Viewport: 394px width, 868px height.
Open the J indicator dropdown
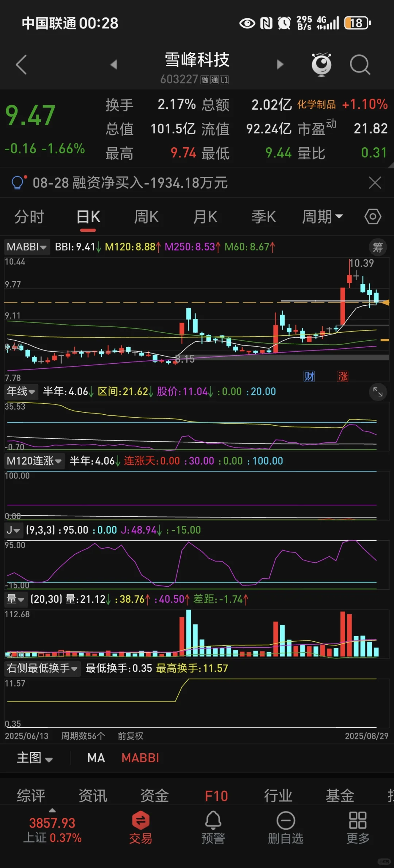point(13,530)
